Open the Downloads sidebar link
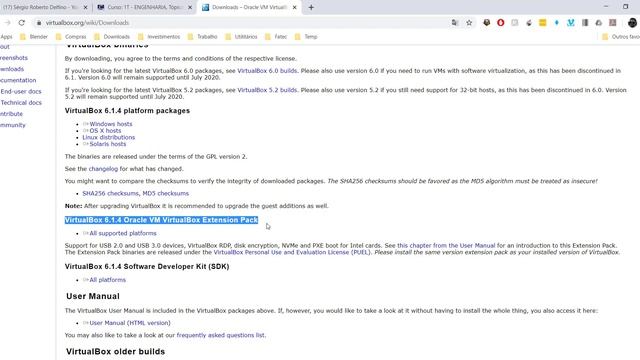The width and height of the screenshot is (640, 360). (12, 69)
